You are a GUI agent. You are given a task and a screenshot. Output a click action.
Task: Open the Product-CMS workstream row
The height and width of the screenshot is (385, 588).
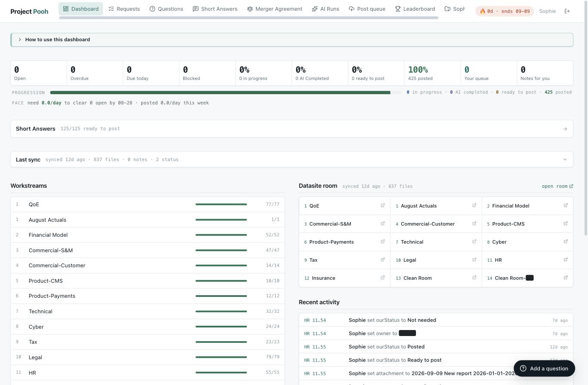coord(148,281)
